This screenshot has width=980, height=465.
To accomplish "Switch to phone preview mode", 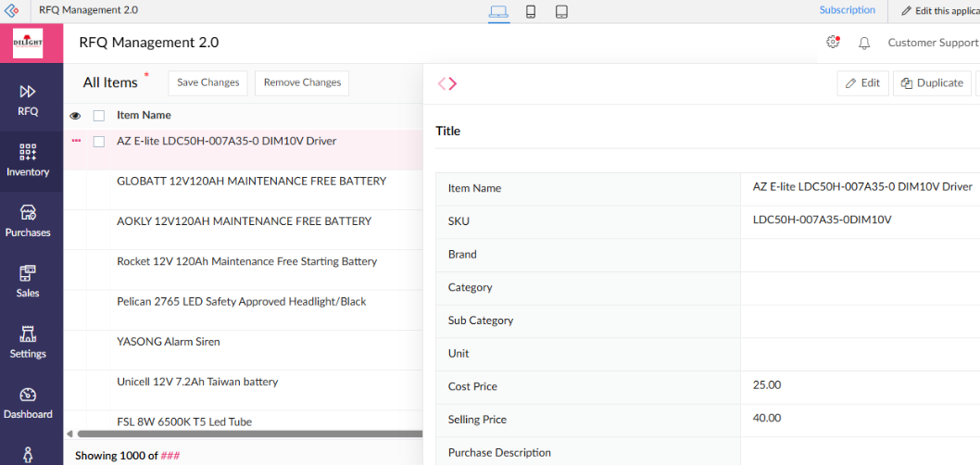I will point(531,11).
